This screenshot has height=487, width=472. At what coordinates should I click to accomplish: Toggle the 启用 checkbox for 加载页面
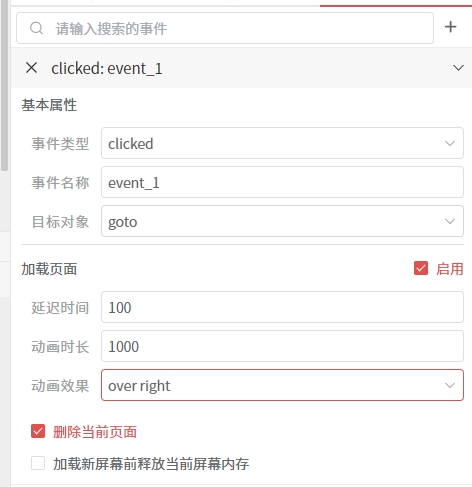click(421, 268)
